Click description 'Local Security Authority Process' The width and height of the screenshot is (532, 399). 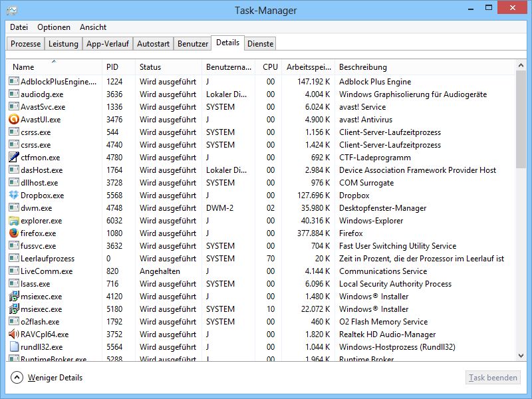click(x=395, y=284)
